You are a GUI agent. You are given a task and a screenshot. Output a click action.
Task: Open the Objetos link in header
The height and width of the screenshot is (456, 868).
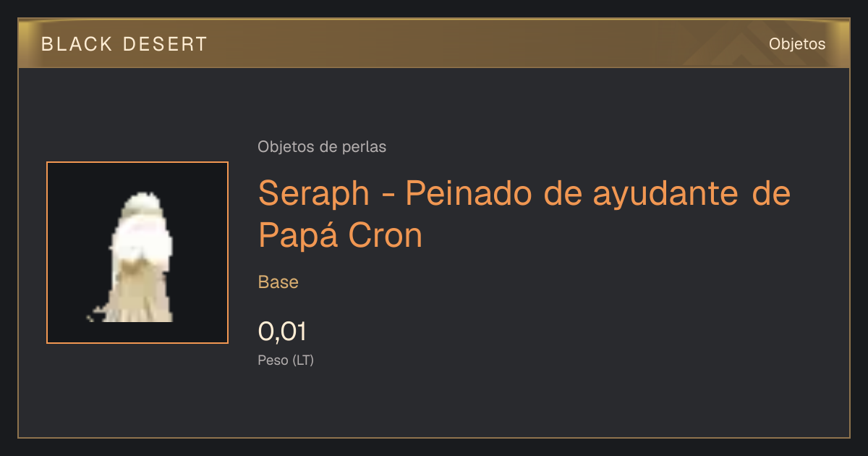point(797,44)
